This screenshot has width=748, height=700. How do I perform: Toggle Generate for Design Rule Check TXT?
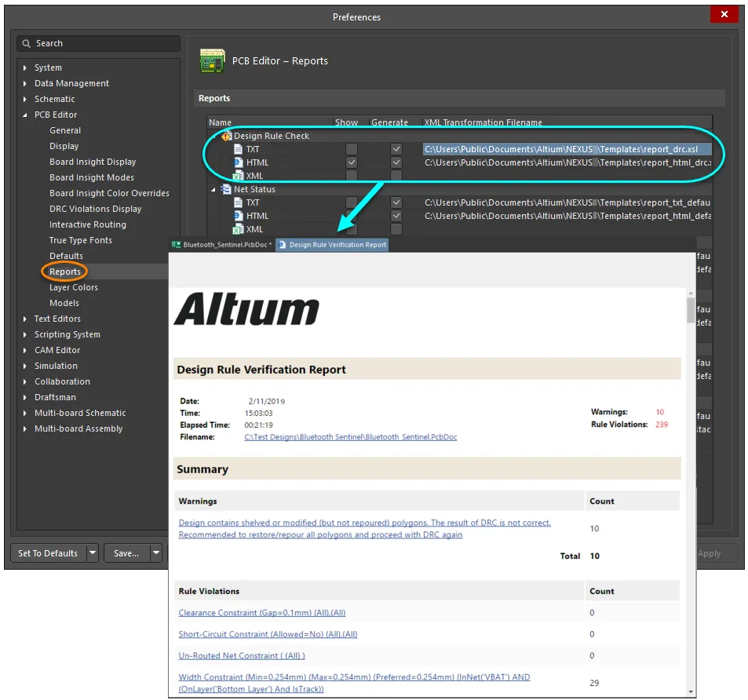point(396,149)
